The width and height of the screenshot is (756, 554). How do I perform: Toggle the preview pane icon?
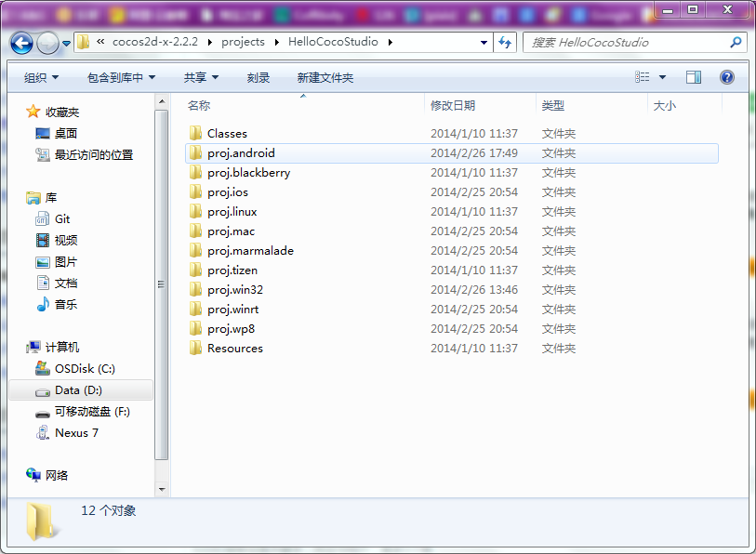coord(693,76)
